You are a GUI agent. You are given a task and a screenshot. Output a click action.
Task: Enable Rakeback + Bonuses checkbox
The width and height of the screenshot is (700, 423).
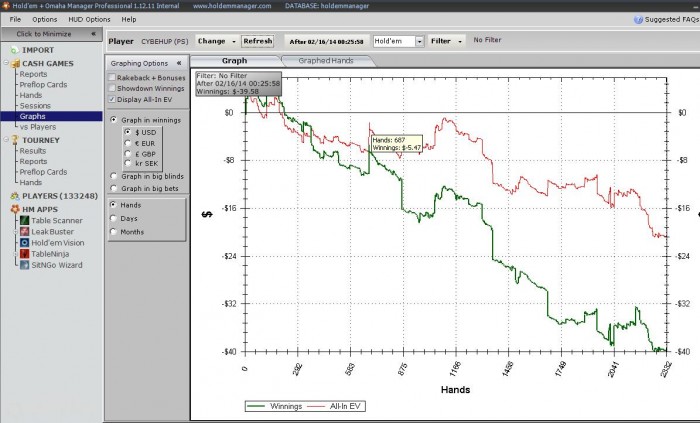click(112, 78)
